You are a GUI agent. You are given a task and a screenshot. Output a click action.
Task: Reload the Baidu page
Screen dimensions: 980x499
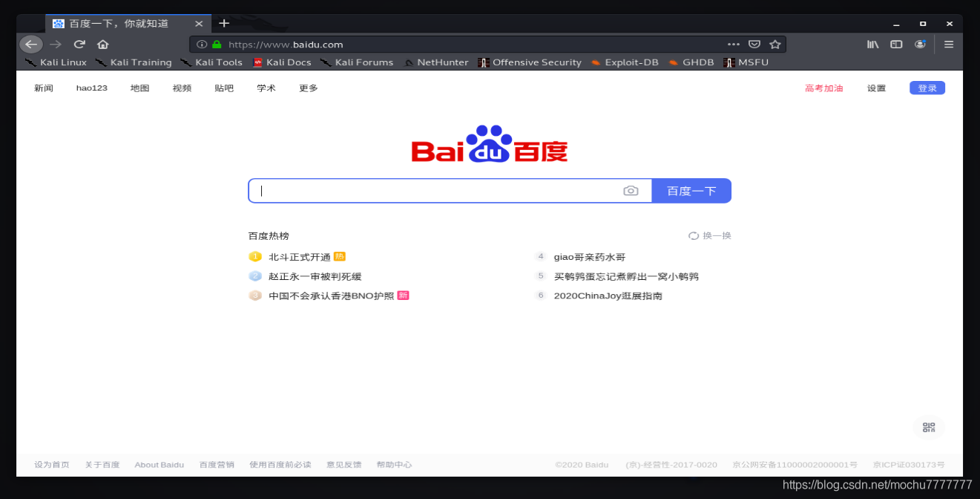point(79,44)
